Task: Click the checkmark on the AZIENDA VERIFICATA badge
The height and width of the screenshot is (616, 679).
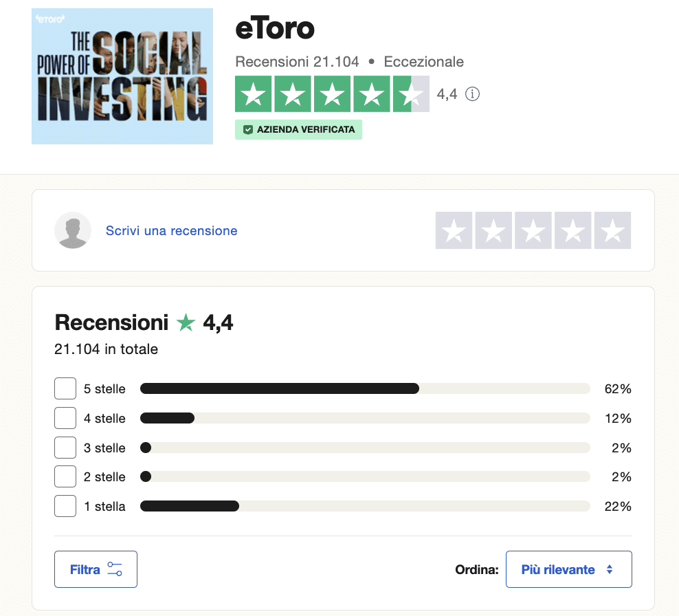Action: tap(248, 129)
